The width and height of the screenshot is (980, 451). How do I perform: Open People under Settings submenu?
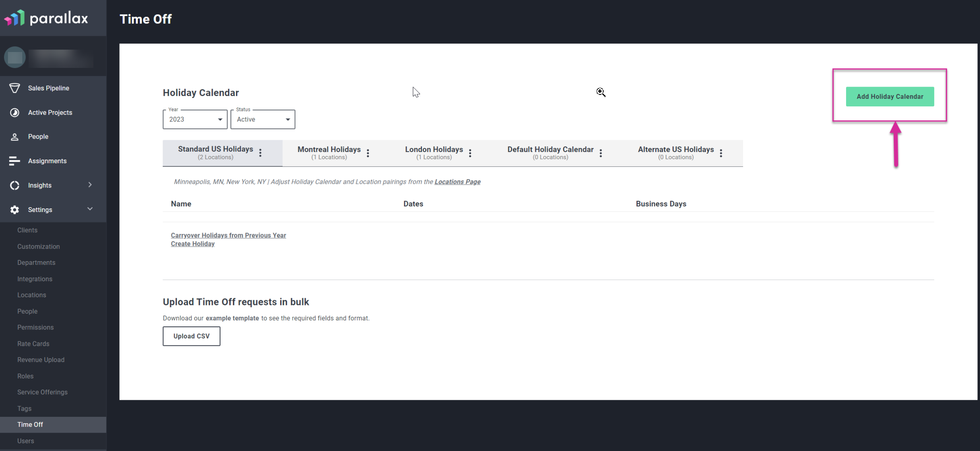coord(27,311)
